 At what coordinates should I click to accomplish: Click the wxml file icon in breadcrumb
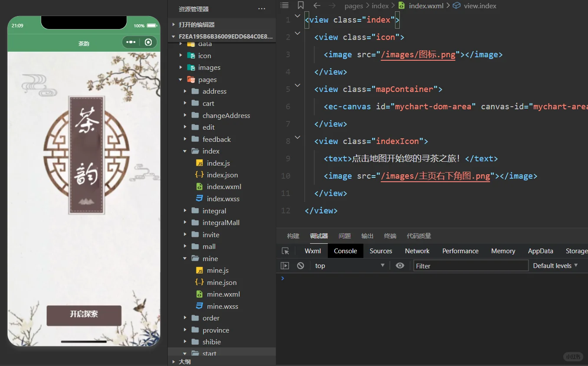point(402,6)
